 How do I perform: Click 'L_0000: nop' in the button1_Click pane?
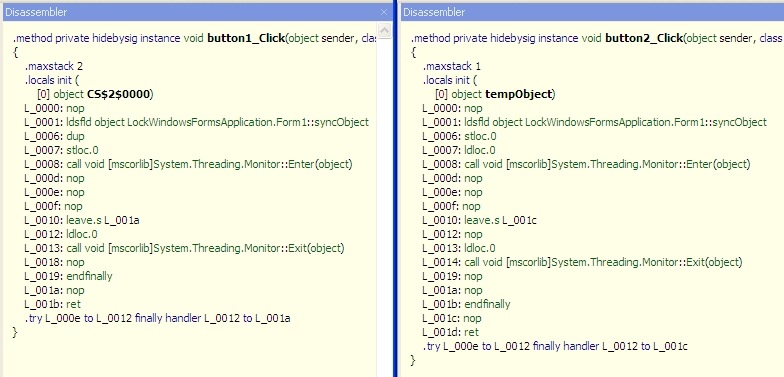(54, 108)
